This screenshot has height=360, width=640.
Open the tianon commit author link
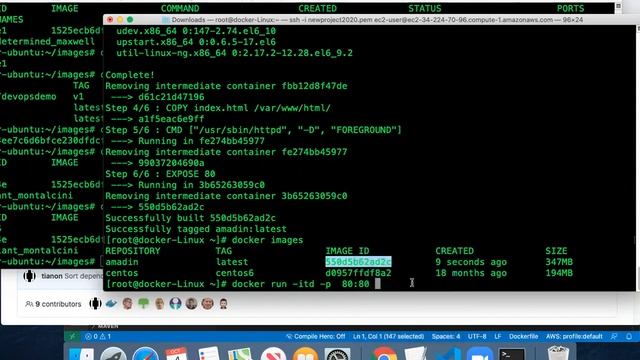click(52, 276)
